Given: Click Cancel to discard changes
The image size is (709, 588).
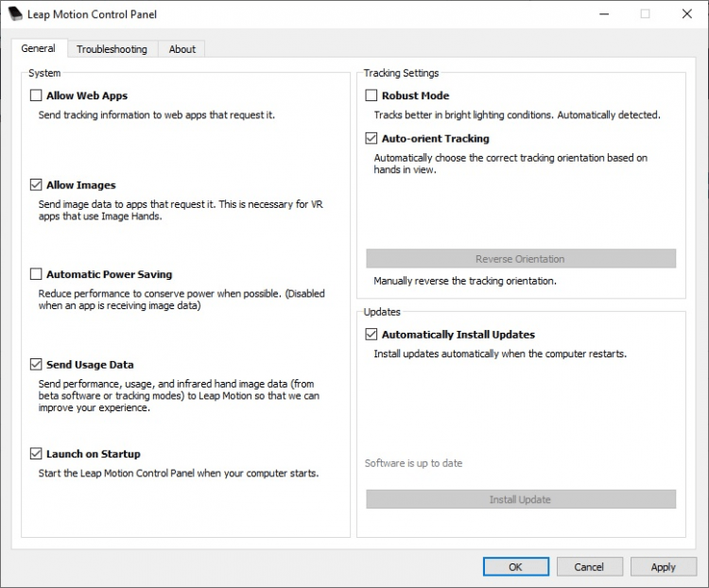Looking at the screenshot, I should click(589, 566).
